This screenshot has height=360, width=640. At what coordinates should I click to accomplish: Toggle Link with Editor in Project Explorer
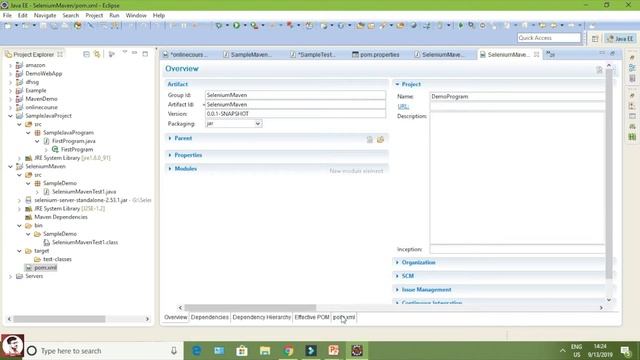point(97,54)
